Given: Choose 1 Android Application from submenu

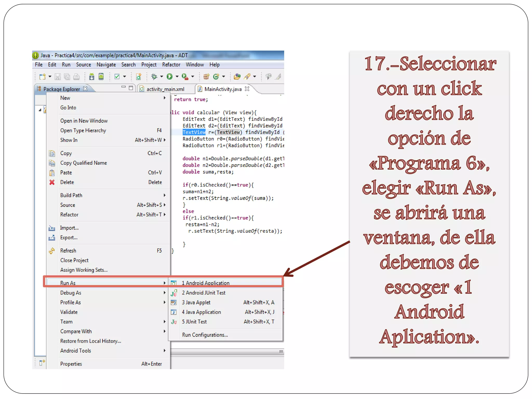Looking at the screenshot, I should (205, 283).
